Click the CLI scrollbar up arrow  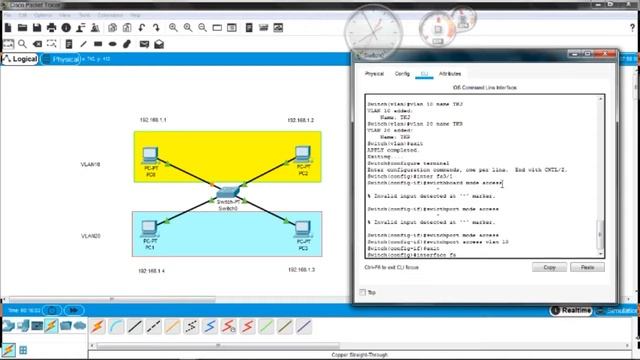600,99
